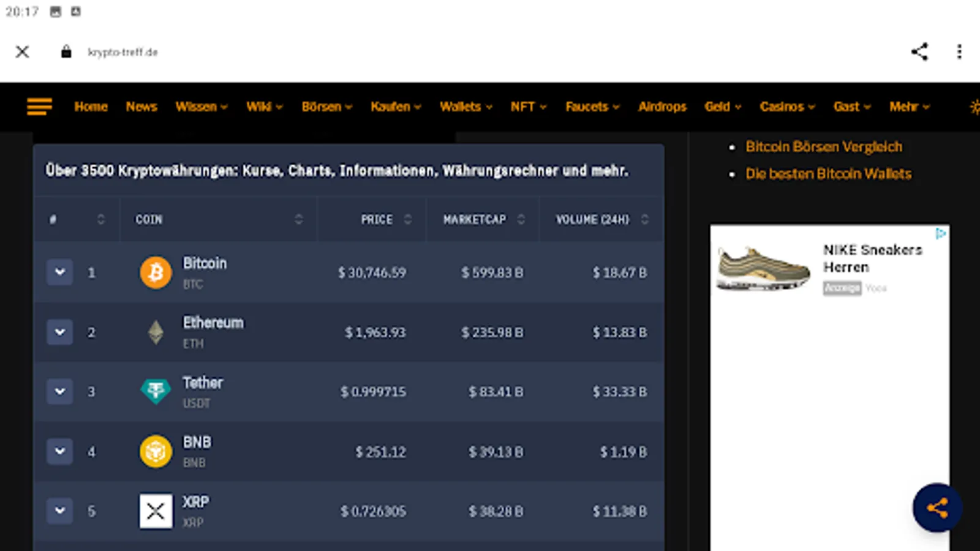Expand the Tether row details

(60, 391)
